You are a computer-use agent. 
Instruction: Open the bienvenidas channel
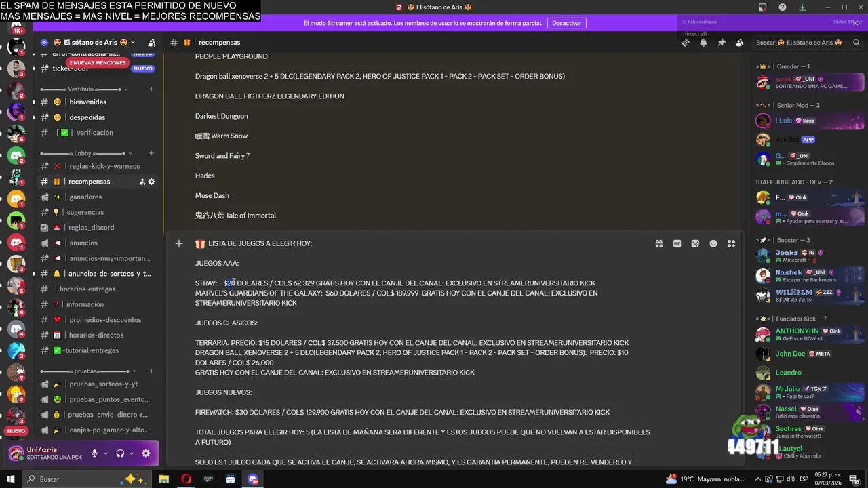pyautogui.click(x=98, y=102)
